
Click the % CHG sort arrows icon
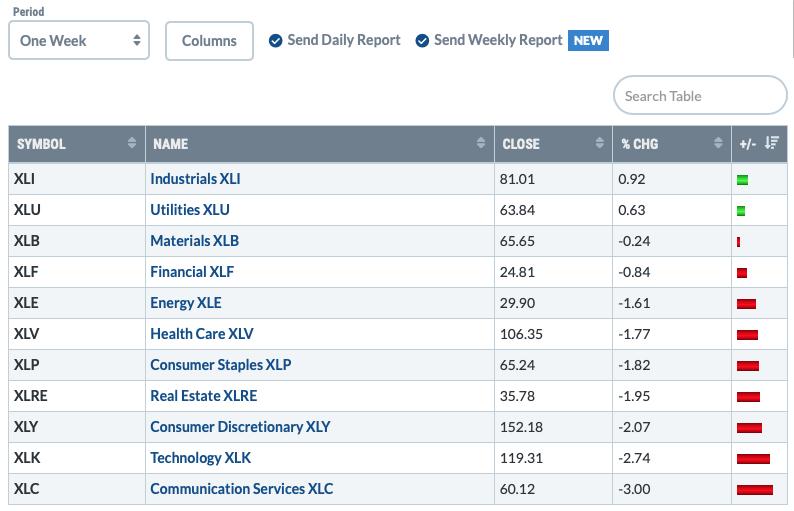coord(718,143)
